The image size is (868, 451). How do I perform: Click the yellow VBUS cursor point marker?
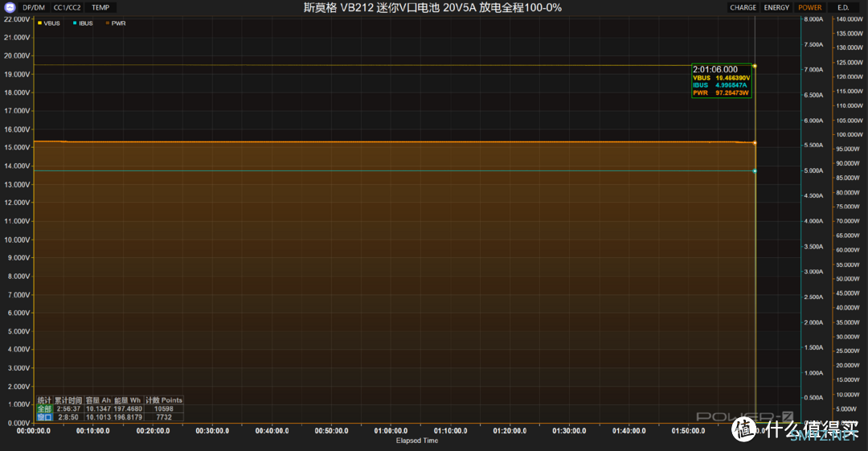pyautogui.click(x=755, y=66)
